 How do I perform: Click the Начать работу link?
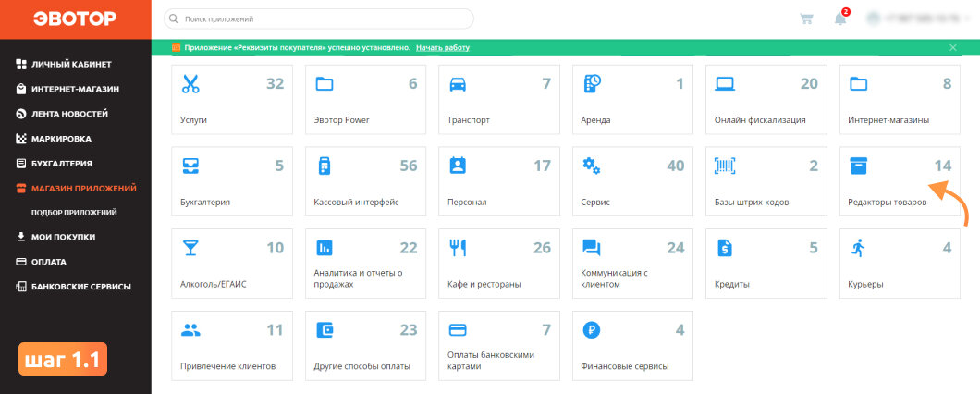443,47
